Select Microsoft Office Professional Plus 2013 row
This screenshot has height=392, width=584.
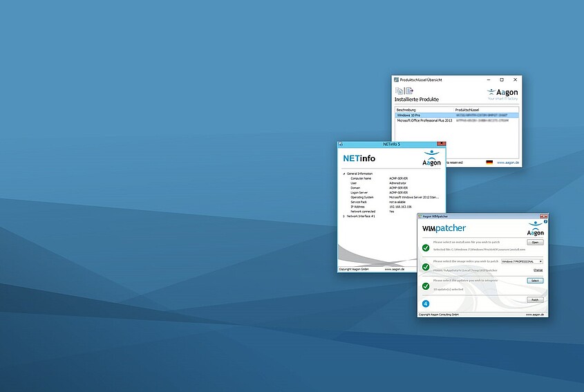[x=457, y=120]
